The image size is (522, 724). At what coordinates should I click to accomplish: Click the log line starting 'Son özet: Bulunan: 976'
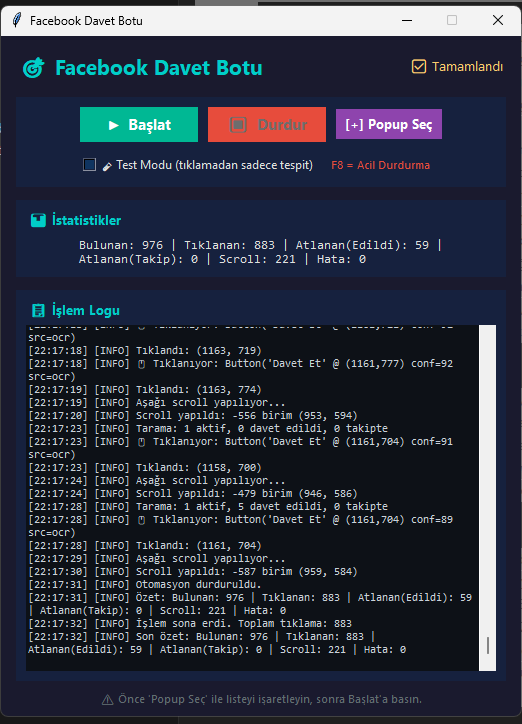[217, 643]
